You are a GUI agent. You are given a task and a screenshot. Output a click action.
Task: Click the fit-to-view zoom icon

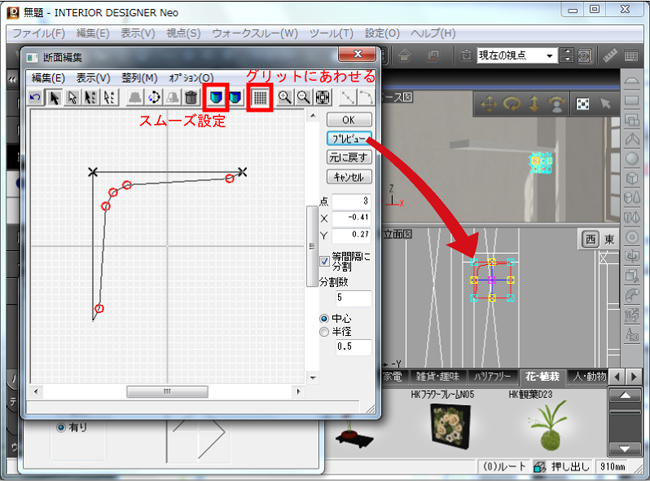pyautogui.click(x=322, y=98)
